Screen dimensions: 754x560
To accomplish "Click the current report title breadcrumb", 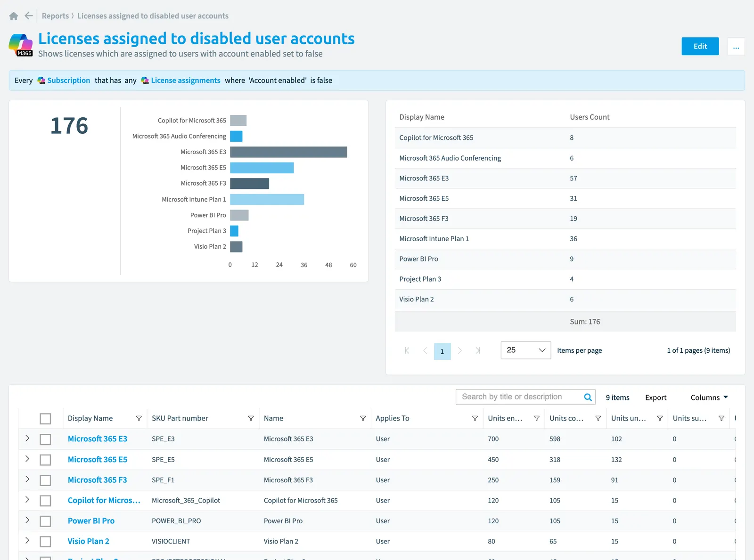I will pyautogui.click(x=153, y=16).
